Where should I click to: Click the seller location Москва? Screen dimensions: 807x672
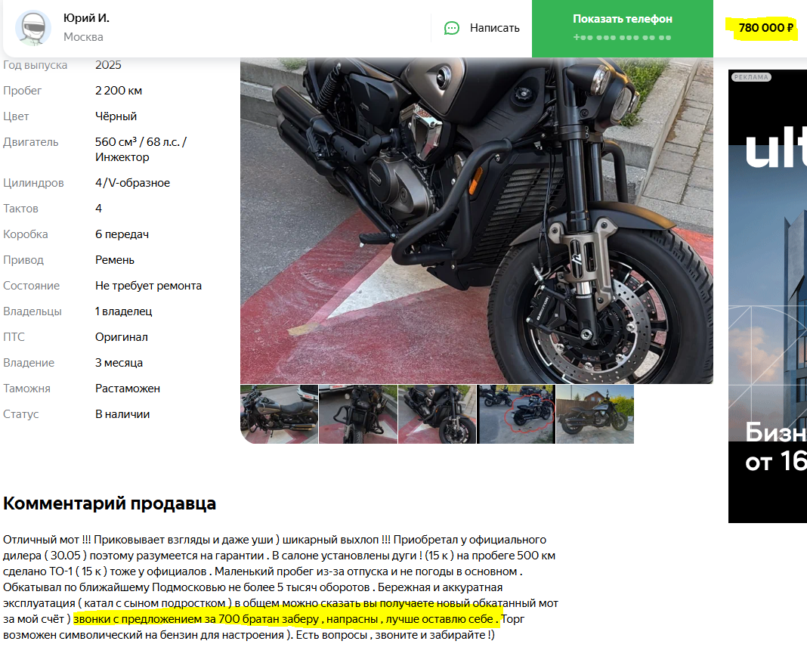[x=83, y=37]
